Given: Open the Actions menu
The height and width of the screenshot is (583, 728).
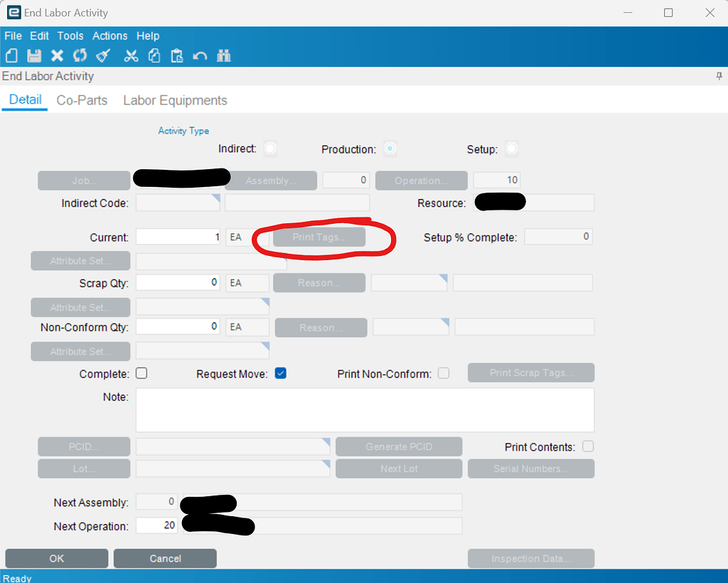Looking at the screenshot, I should pos(110,36).
